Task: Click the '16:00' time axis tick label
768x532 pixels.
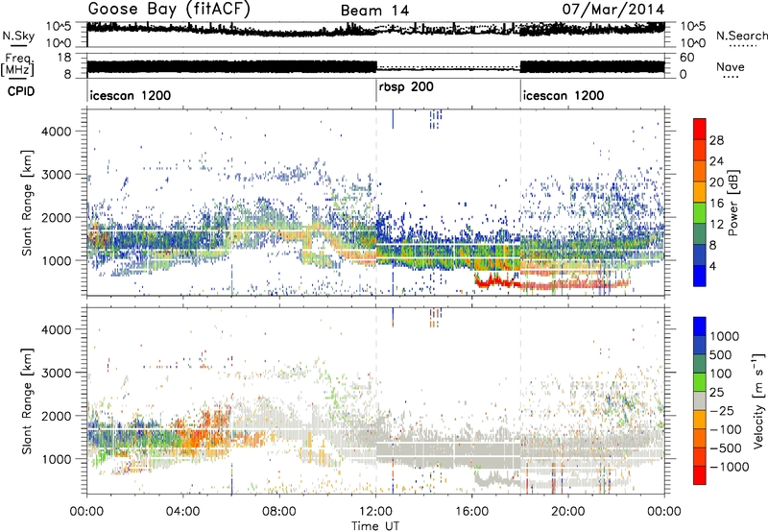Action: coord(471,512)
